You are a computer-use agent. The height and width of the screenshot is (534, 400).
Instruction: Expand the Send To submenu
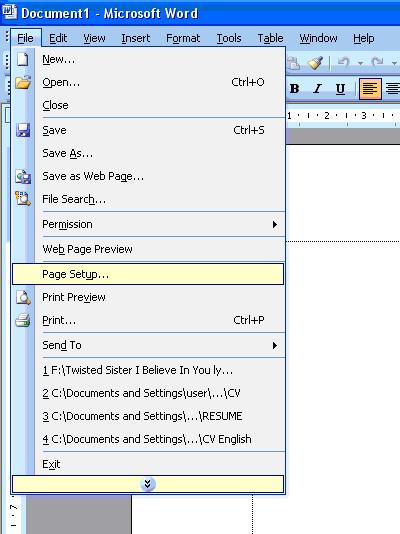148,345
